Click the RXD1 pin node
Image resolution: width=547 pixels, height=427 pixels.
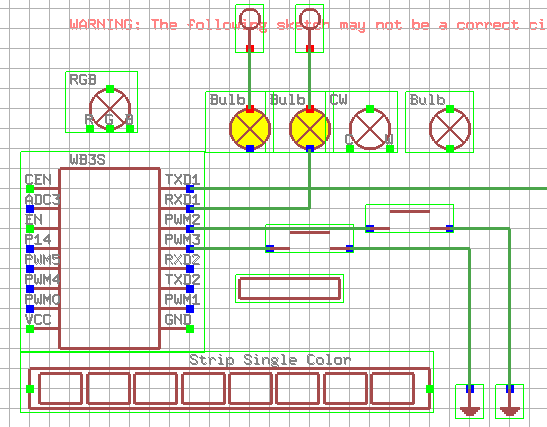[x=190, y=209]
